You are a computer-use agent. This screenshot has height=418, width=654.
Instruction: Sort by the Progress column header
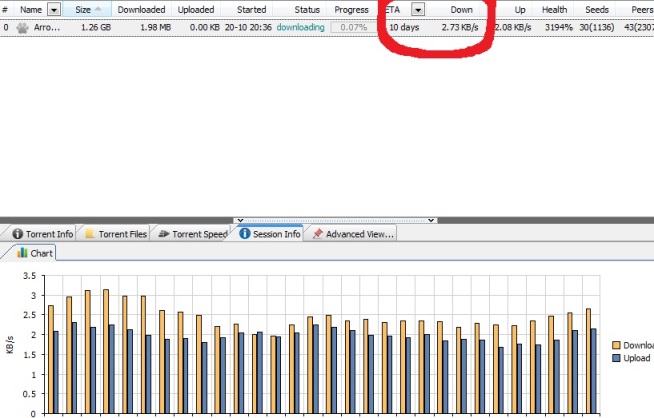[351, 9]
